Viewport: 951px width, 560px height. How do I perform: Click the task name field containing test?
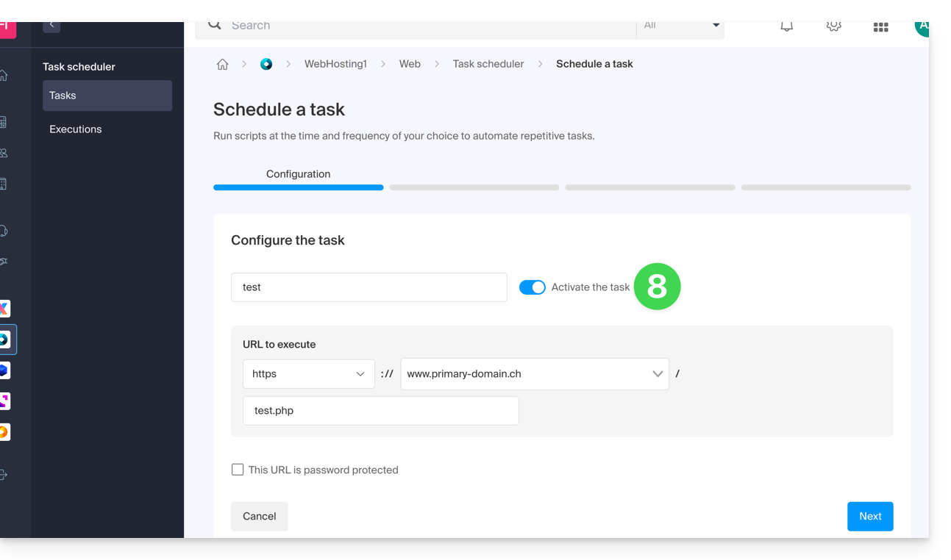[368, 287]
